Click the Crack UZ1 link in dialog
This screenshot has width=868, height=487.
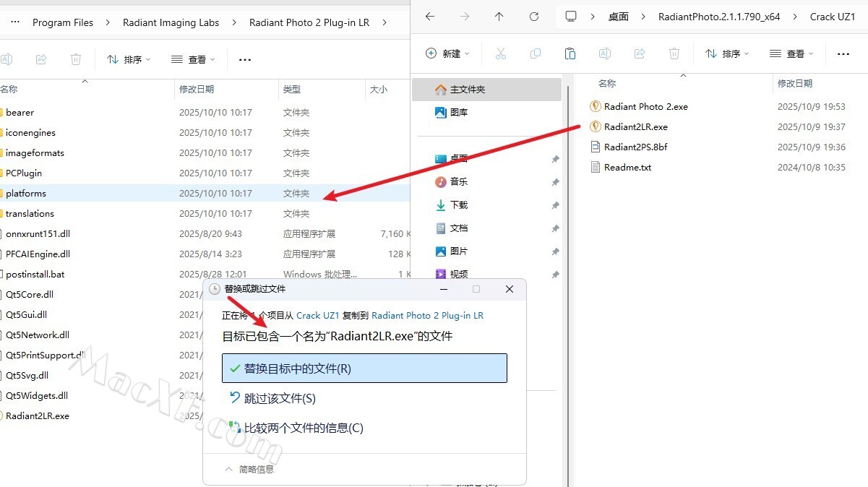318,316
